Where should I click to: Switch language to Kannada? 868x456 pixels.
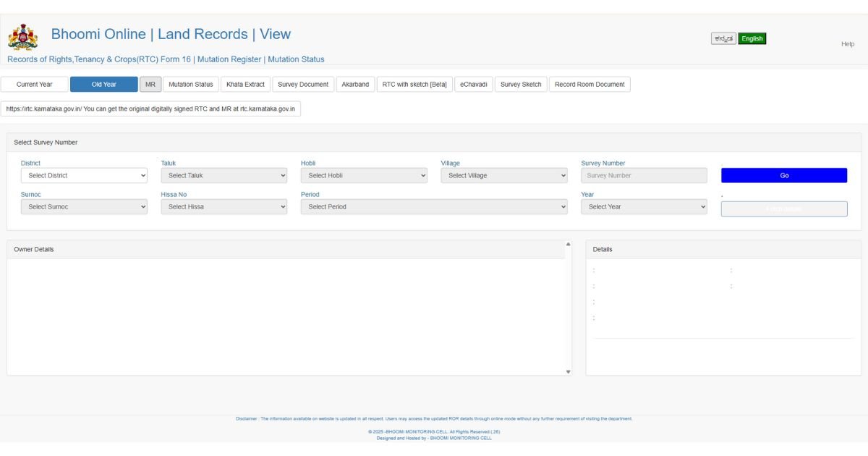pos(723,39)
